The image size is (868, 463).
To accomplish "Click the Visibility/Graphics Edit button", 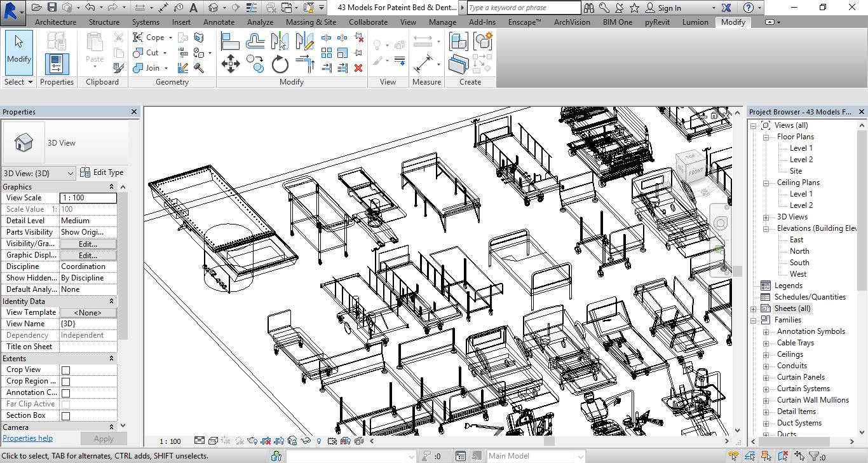I will click(x=88, y=244).
